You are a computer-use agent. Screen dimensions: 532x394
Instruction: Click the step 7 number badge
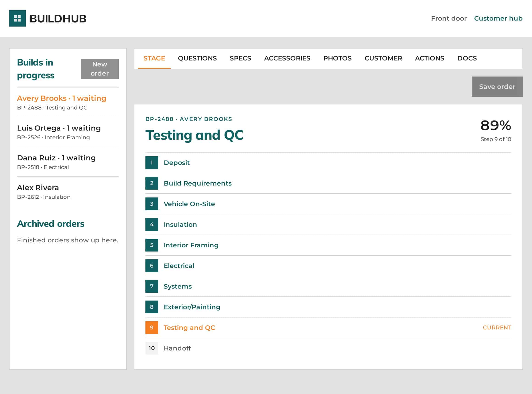[x=152, y=286]
